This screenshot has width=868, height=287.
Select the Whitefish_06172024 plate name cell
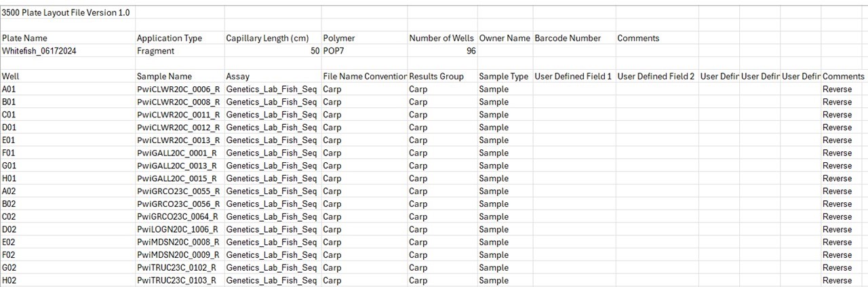click(x=68, y=51)
